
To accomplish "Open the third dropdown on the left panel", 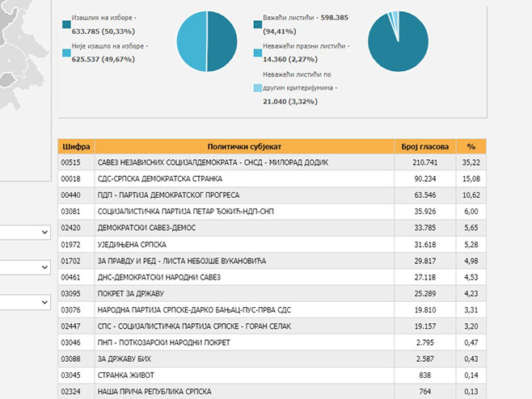I will [x=25, y=302].
